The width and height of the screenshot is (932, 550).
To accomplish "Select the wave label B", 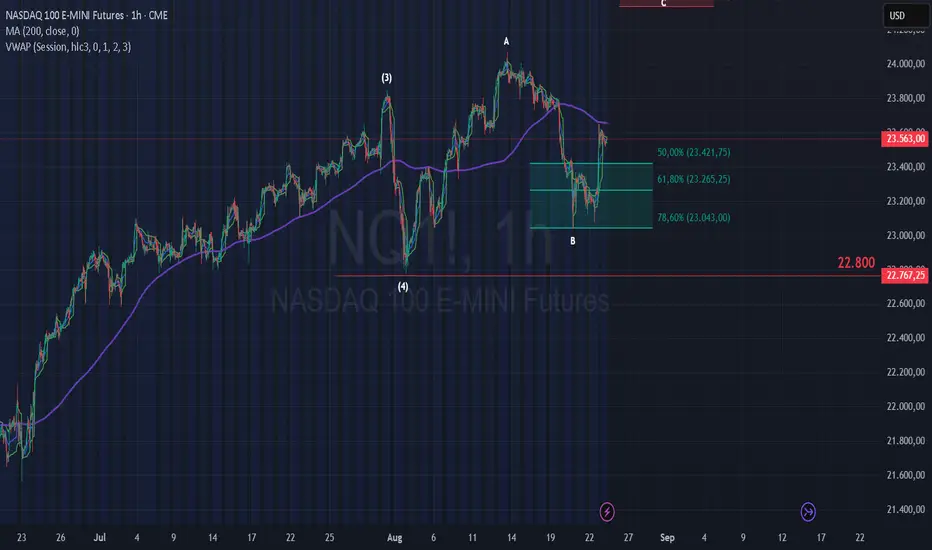I will point(572,241).
